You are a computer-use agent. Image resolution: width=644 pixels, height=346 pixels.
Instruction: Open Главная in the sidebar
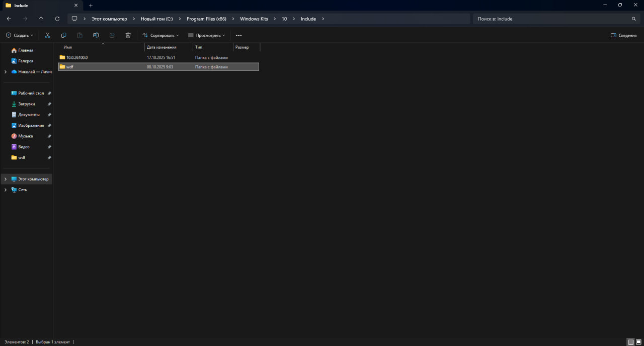pos(26,50)
